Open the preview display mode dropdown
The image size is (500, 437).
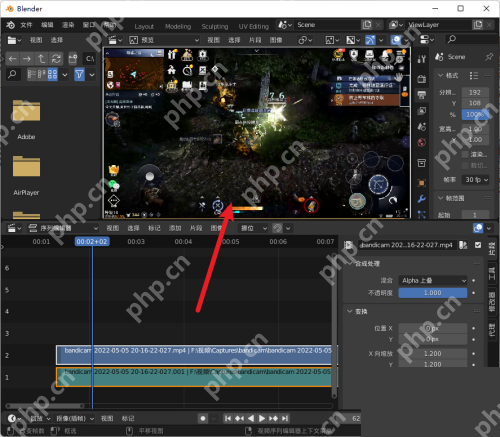164,40
